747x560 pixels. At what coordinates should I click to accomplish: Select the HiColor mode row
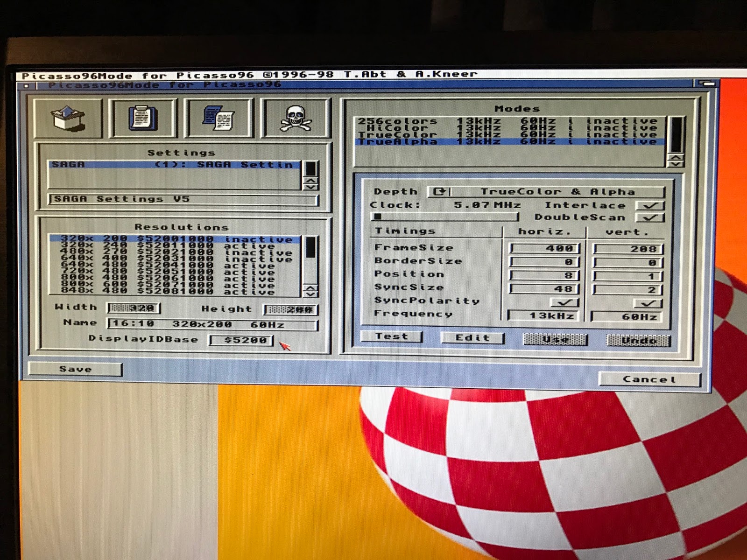point(509,127)
